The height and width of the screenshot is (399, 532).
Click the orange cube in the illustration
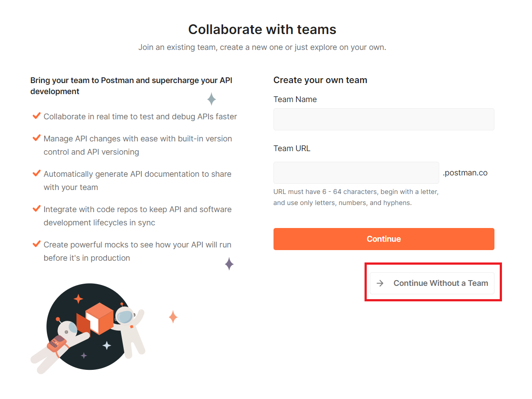(x=99, y=318)
